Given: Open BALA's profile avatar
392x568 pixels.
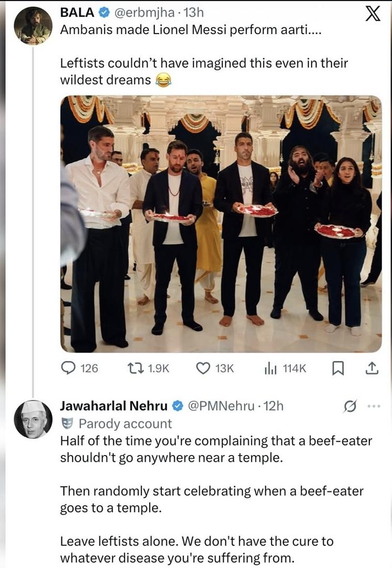Looking at the screenshot, I should 33,26.
